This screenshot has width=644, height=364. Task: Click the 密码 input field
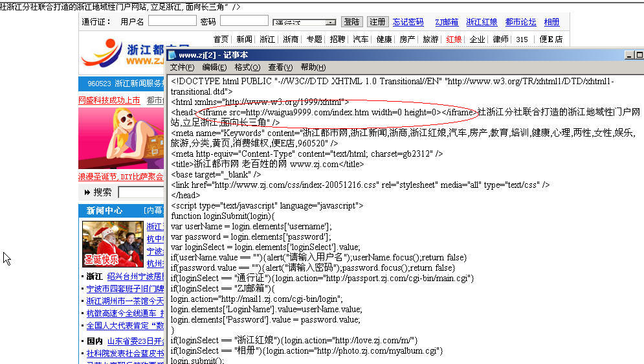[x=244, y=21]
